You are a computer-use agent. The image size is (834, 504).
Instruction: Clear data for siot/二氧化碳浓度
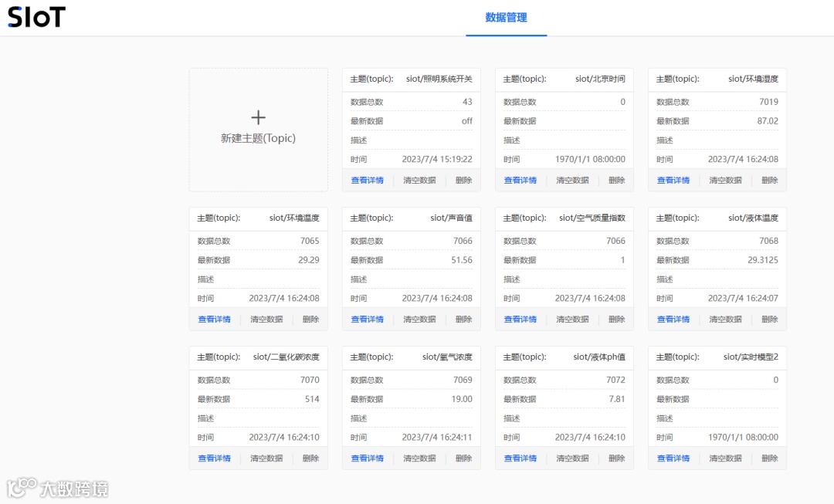(266, 458)
